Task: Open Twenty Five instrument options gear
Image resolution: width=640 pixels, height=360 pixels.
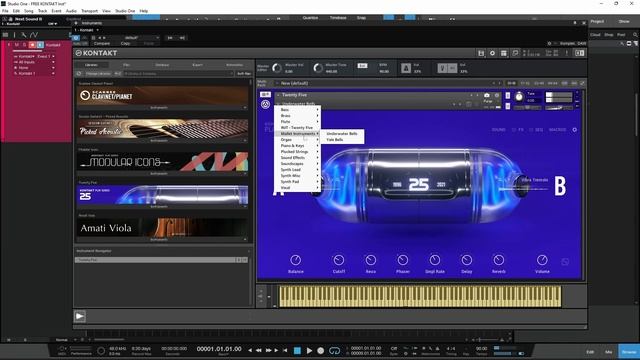Action: [x=497, y=95]
